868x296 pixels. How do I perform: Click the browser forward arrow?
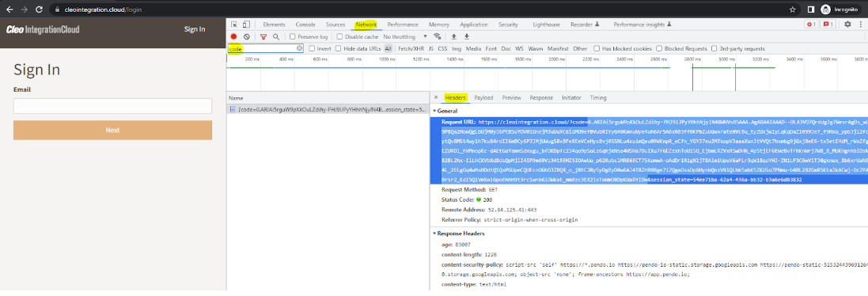coord(25,9)
